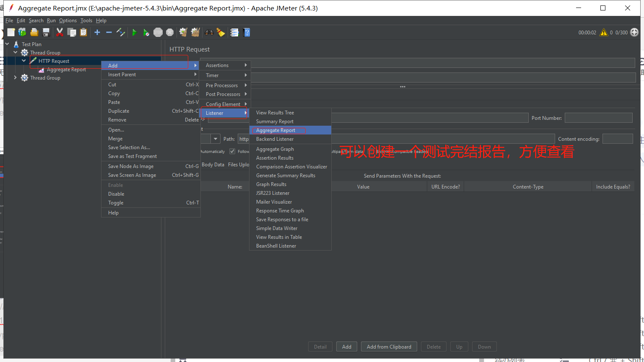Select Disable in the context menu
The image size is (644, 362).
point(151,194)
